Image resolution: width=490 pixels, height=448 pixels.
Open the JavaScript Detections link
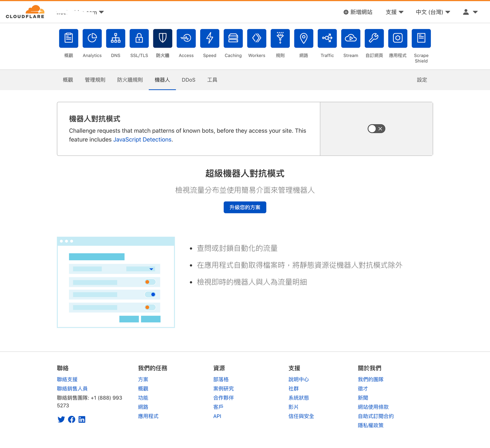[142, 139]
